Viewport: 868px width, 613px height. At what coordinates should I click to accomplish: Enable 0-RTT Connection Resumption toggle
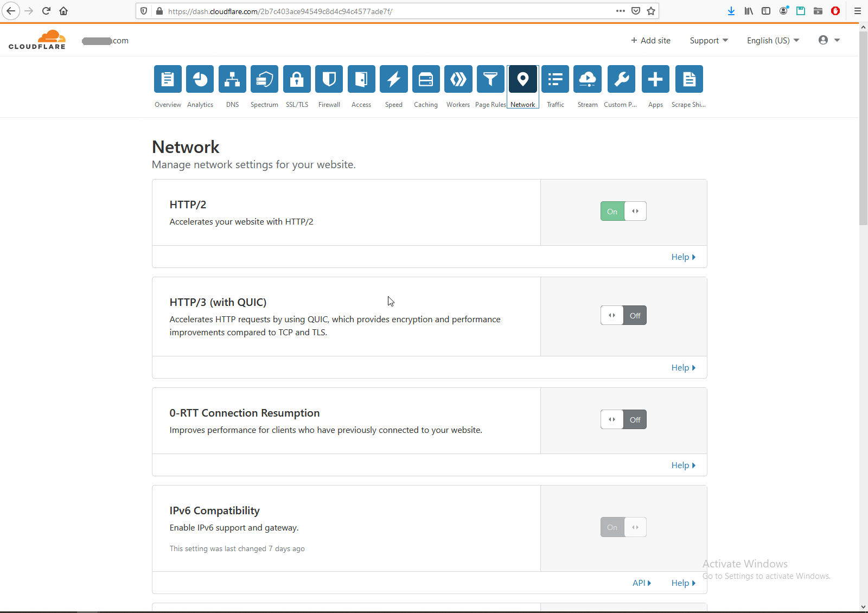(623, 419)
